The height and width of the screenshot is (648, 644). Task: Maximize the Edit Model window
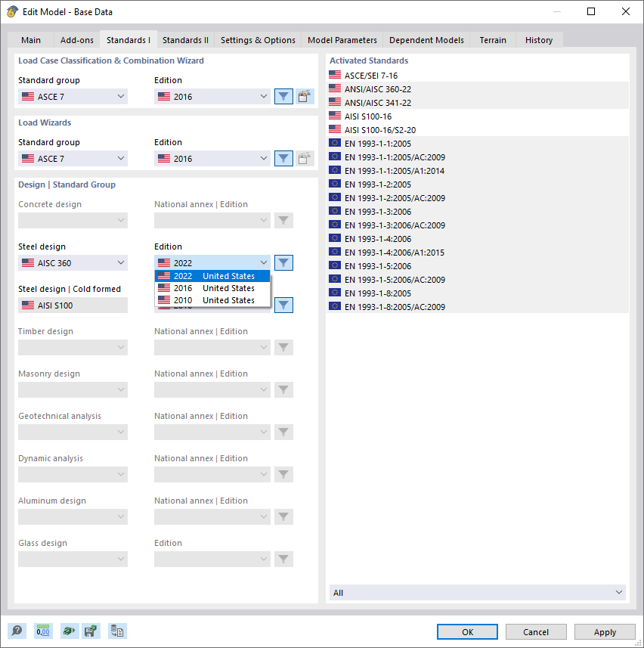coord(591,11)
